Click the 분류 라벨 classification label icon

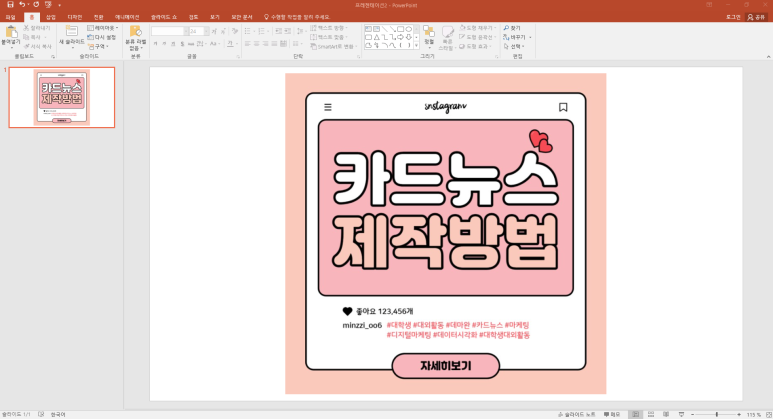[136, 32]
